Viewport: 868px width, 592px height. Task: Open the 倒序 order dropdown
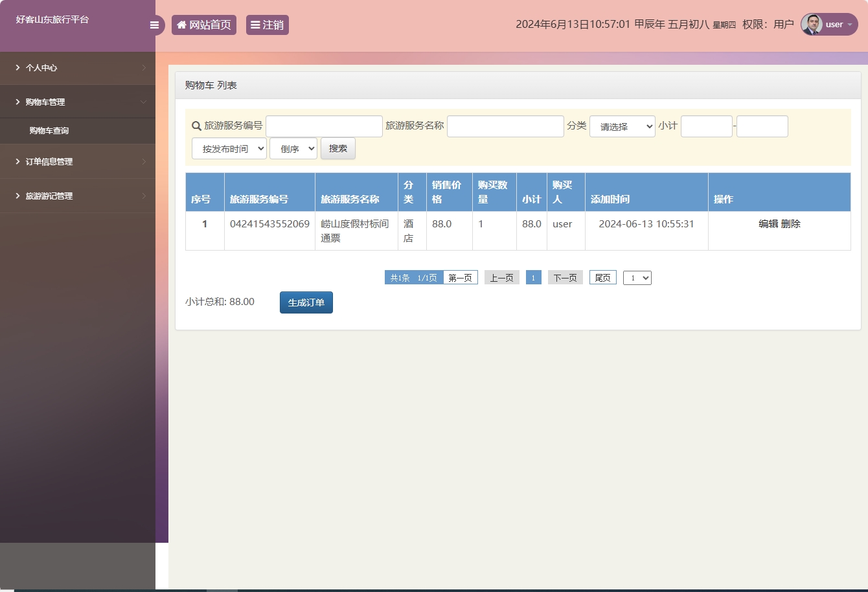click(x=293, y=148)
